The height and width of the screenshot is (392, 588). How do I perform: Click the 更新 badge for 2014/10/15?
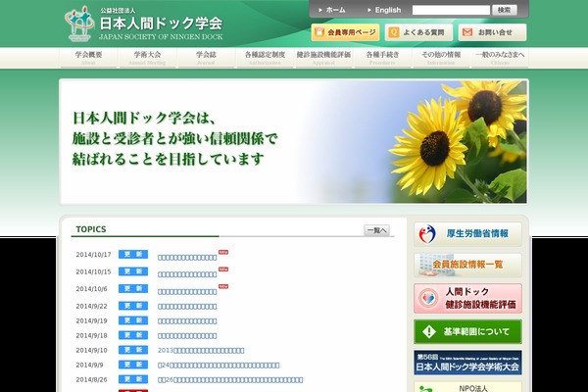click(x=133, y=271)
